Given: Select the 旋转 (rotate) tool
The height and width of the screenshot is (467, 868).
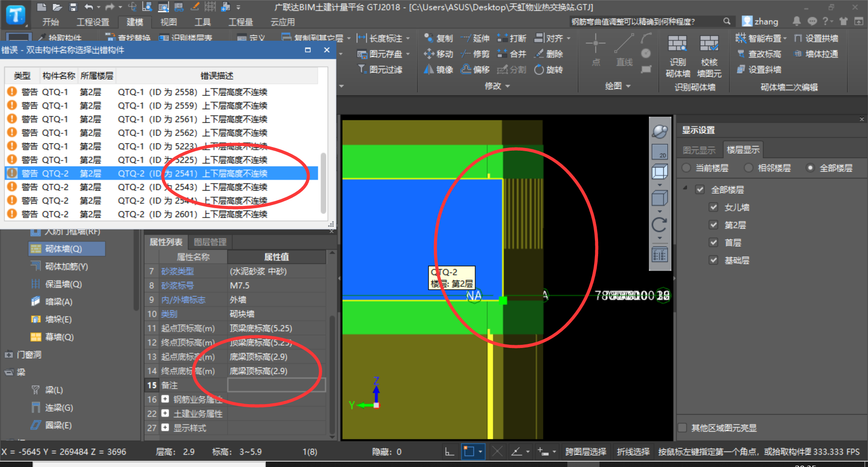Looking at the screenshot, I should coord(548,69).
